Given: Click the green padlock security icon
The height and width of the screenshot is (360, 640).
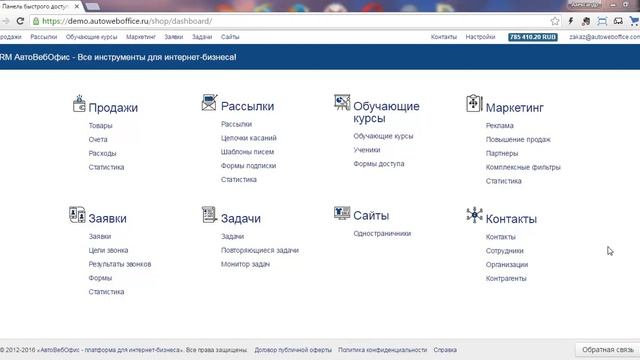Looking at the screenshot, I should [36, 21].
